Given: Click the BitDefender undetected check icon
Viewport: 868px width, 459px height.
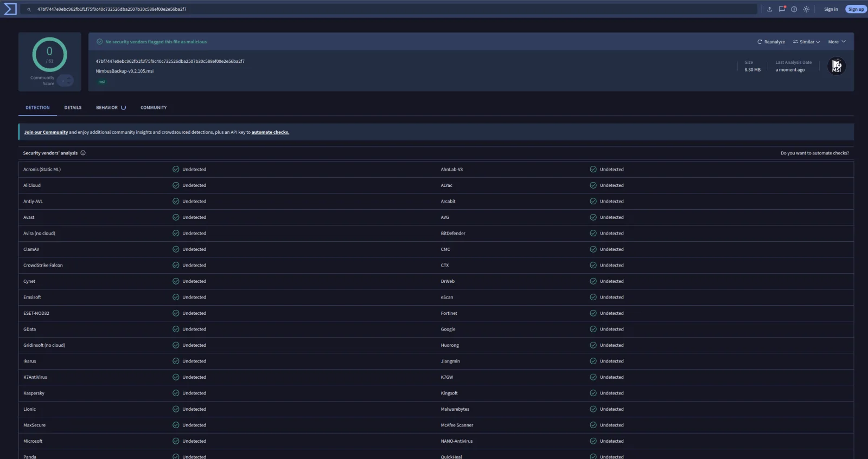Looking at the screenshot, I should (593, 233).
